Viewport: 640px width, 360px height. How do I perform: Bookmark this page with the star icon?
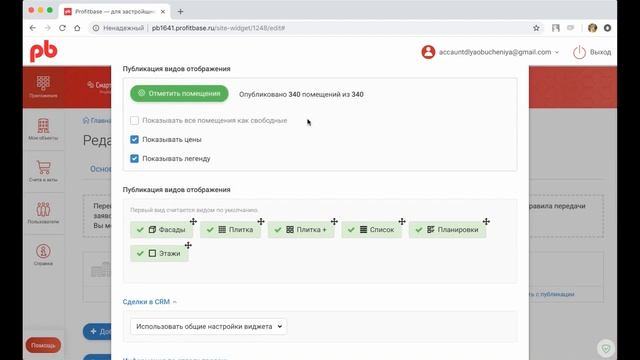tap(536, 28)
